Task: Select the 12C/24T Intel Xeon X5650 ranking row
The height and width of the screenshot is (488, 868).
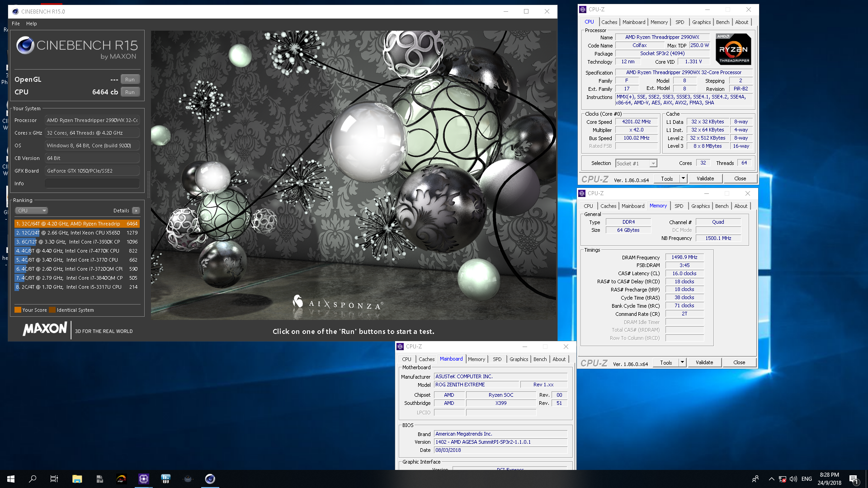Action: point(77,233)
